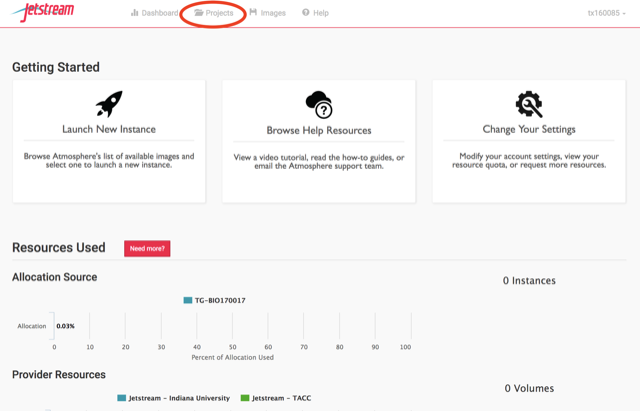Click the Projects folder icon
The height and width of the screenshot is (411, 640).
tap(198, 13)
